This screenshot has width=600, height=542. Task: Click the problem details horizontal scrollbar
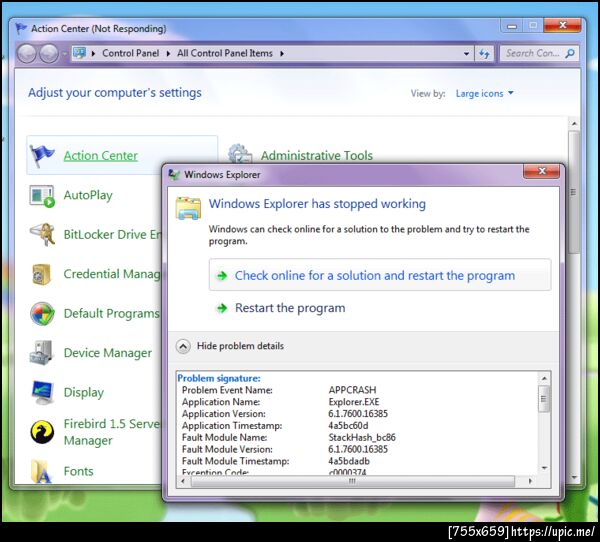click(x=353, y=481)
